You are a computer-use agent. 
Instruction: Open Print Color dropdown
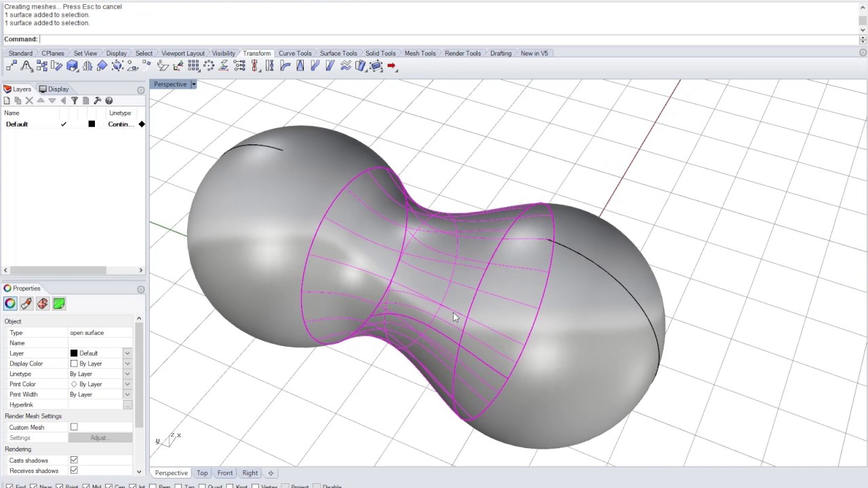(x=127, y=384)
